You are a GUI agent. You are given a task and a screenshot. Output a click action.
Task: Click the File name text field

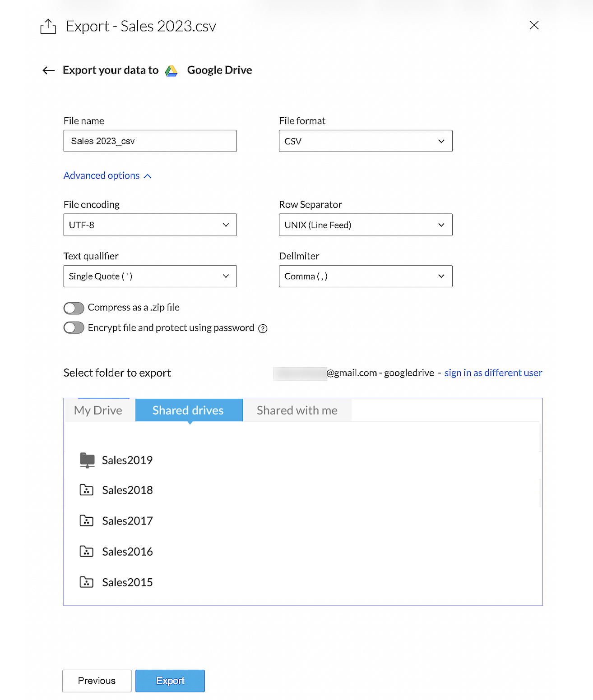click(x=150, y=141)
